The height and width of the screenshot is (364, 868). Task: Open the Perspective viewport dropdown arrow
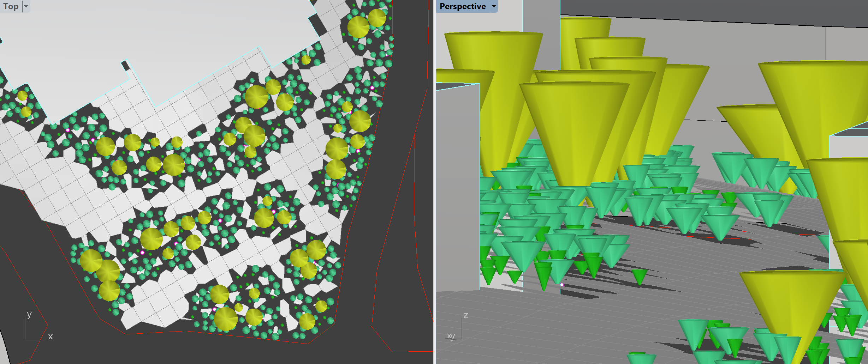[x=494, y=6]
